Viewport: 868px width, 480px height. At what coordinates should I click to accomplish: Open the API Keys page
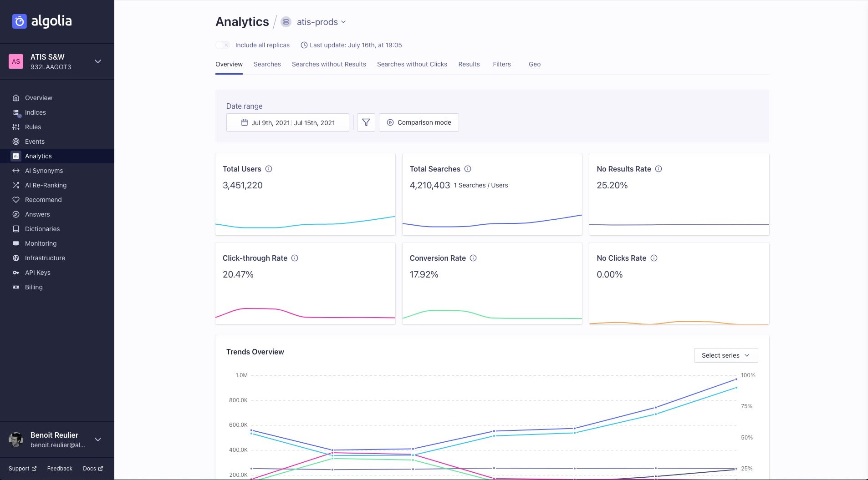37,273
